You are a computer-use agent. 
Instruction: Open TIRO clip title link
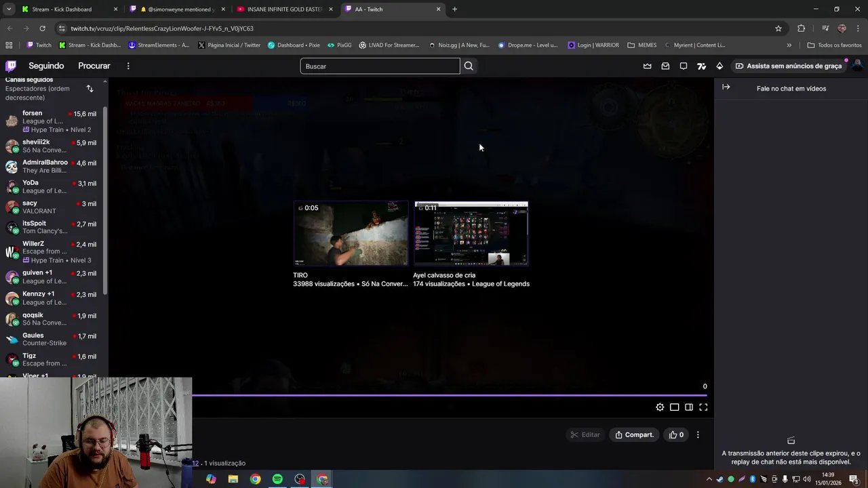coord(300,275)
